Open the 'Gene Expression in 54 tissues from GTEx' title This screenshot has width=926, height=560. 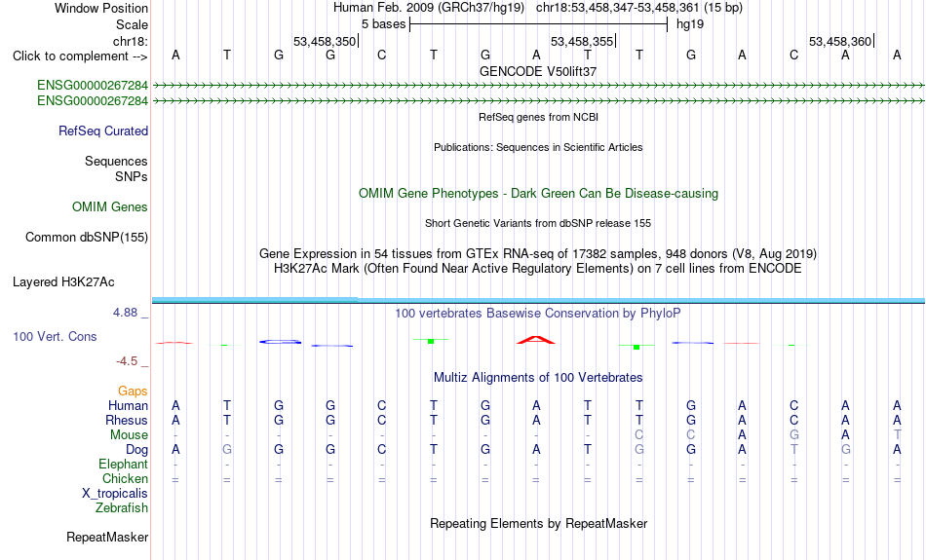(538, 254)
